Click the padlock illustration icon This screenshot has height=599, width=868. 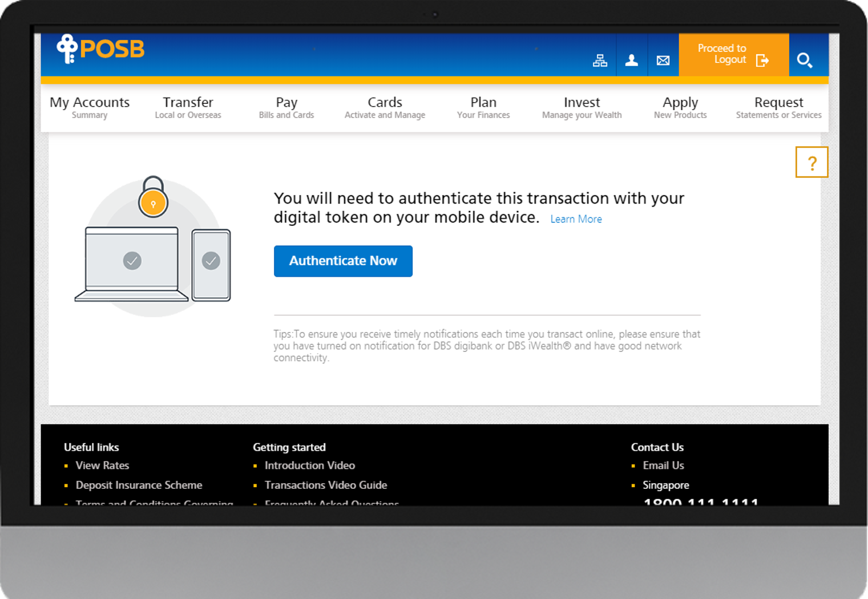click(x=153, y=197)
